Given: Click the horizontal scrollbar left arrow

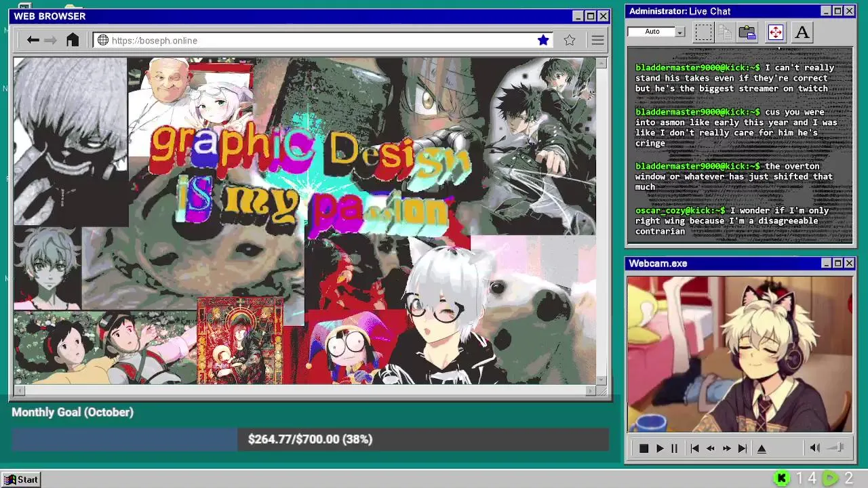Looking at the screenshot, I should pyautogui.click(x=20, y=390).
